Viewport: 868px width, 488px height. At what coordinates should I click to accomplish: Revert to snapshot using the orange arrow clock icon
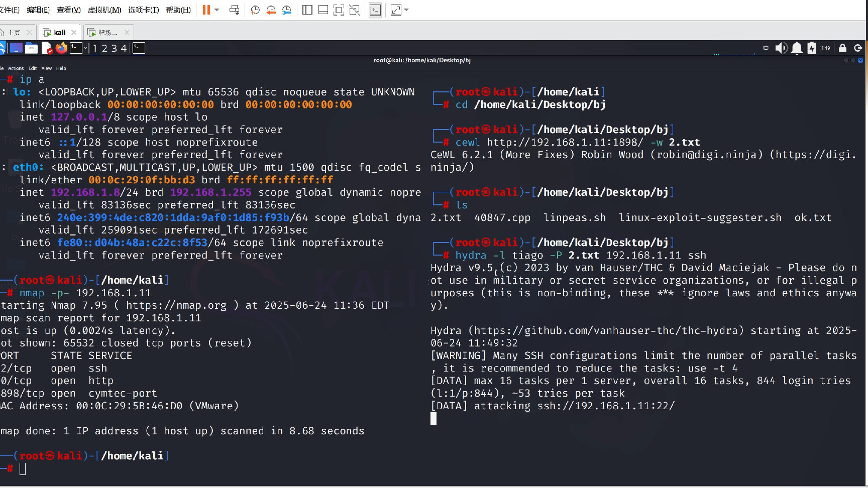[271, 10]
